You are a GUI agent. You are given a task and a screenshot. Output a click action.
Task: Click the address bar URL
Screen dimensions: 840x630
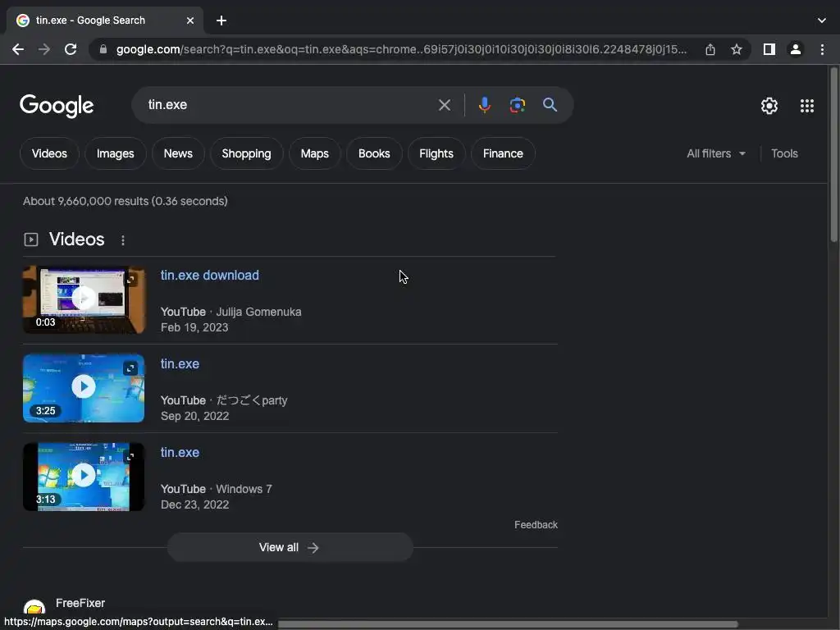(400, 50)
